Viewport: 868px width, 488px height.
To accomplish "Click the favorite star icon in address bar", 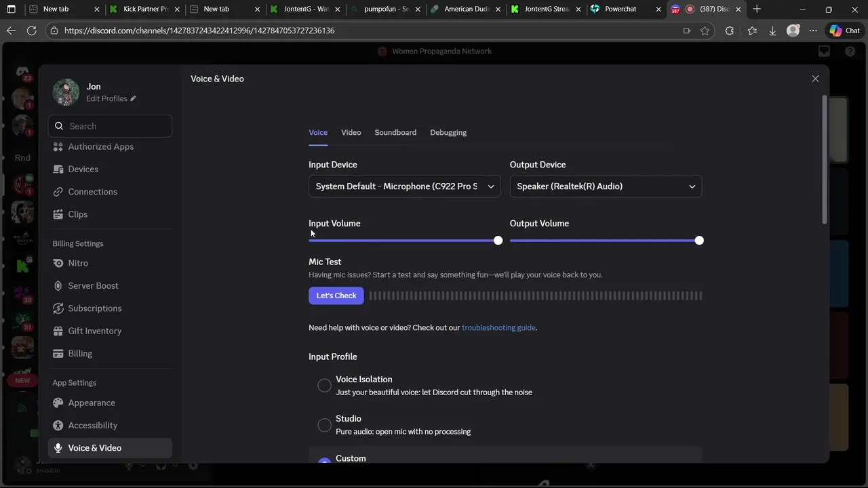I will [705, 30].
